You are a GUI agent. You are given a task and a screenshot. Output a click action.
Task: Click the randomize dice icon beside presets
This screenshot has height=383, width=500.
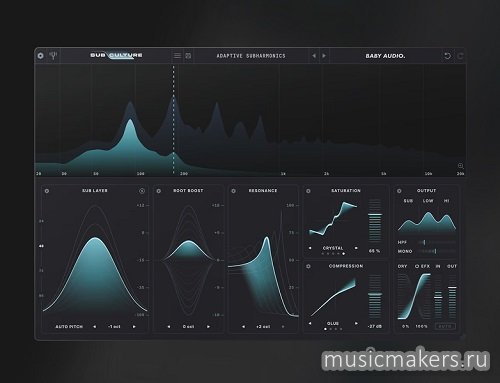[x=188, y=56]
